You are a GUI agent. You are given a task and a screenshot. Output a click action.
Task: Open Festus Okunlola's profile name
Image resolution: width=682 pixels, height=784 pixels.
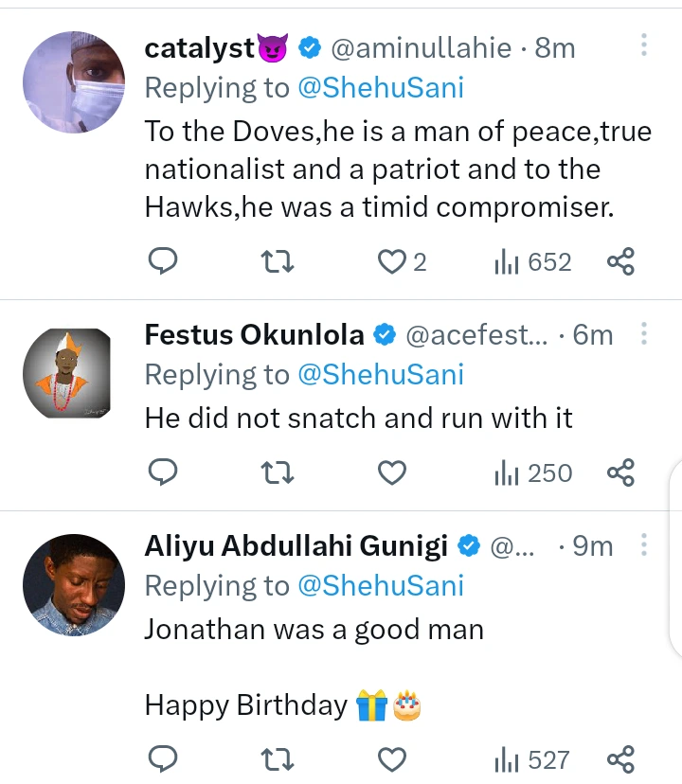[254, 334]
